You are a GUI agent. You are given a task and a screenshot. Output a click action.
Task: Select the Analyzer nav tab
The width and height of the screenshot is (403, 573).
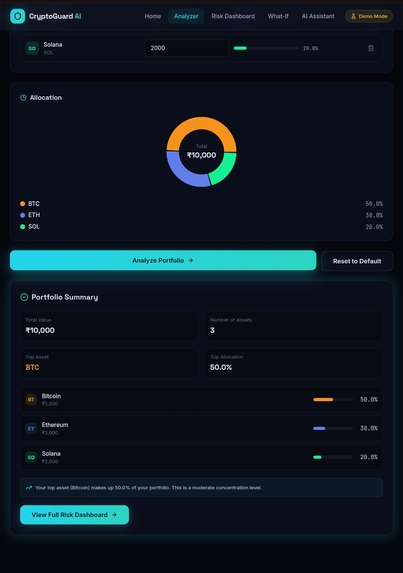point(186,16)
